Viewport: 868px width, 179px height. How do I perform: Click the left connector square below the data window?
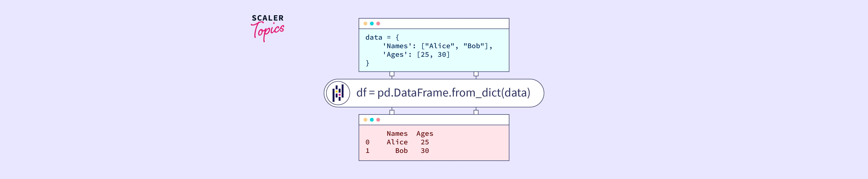point(392,74)
